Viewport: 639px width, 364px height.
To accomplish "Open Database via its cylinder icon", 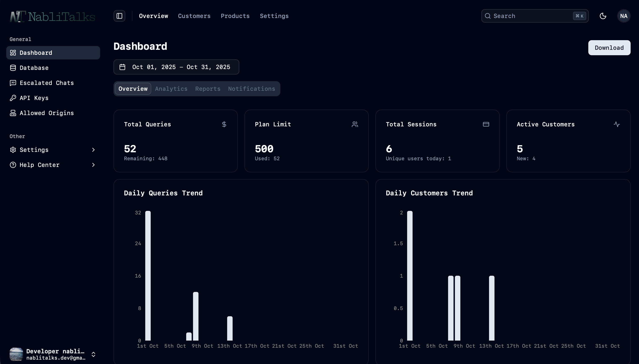I will pyautogui.click(x=13, y=68).
